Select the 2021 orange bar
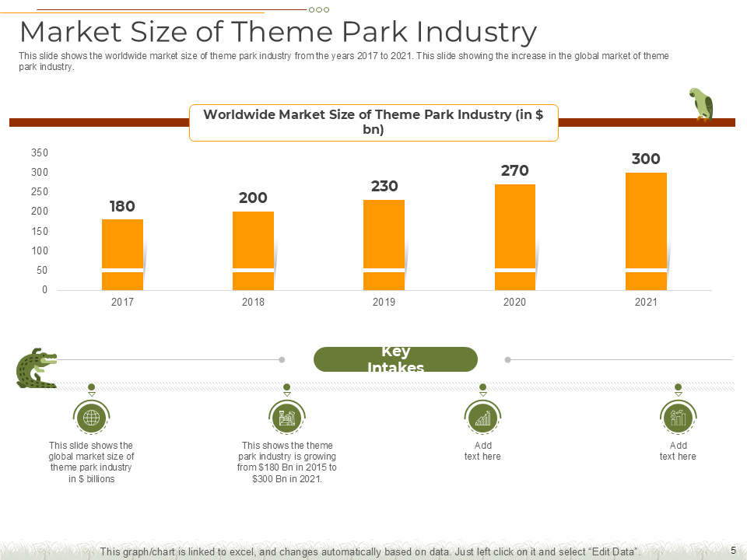This screenshot has width=747, height=560. click(x=646, y=232)
